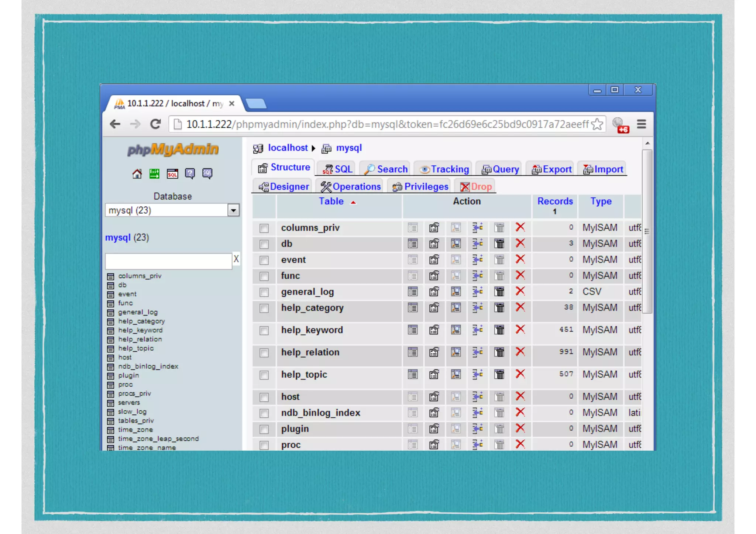Tick the checkbox next to help_keyword

264,330
